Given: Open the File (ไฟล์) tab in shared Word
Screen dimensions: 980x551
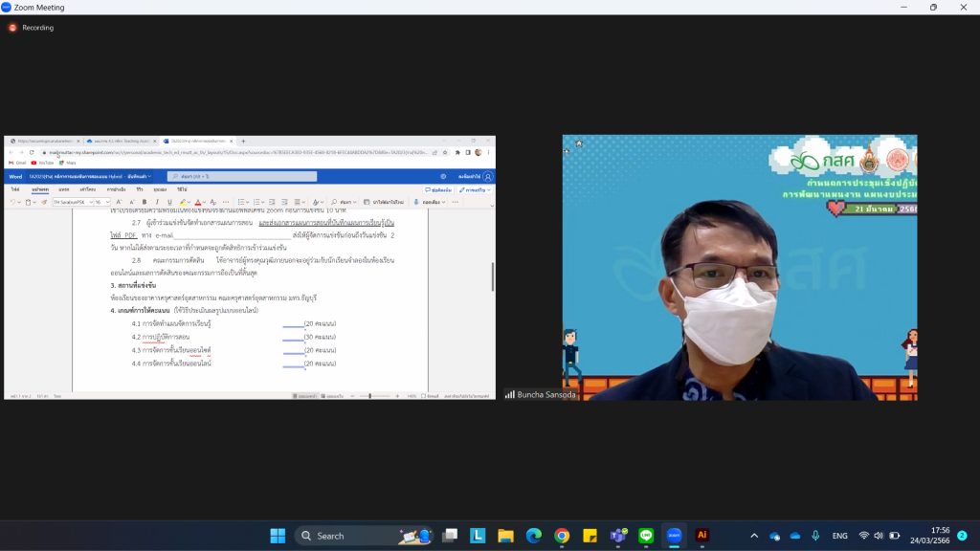Looking at the screenshot, I should (15, 189).
